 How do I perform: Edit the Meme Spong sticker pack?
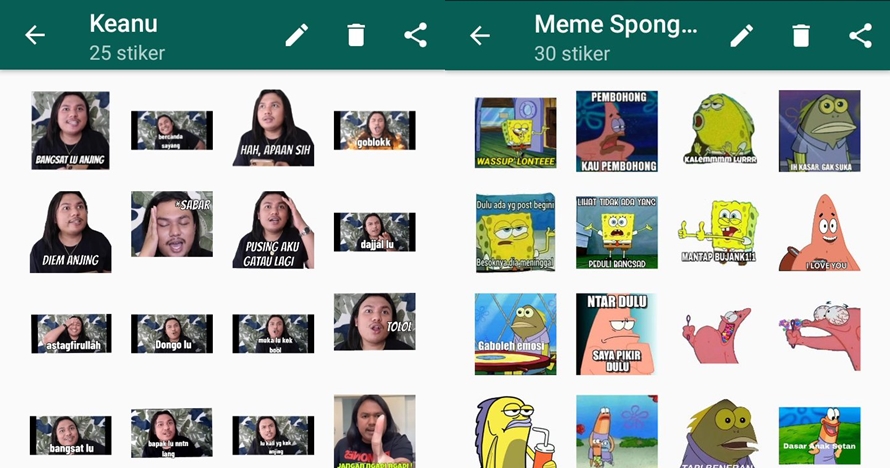click(742, 36)
